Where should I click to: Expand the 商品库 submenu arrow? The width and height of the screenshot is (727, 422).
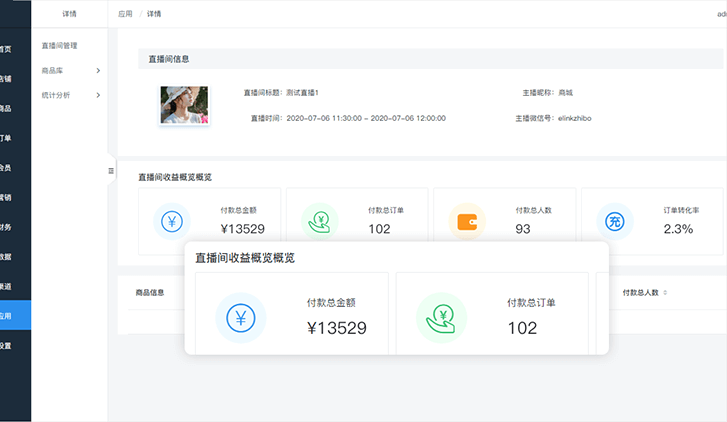tap(98, 70)
